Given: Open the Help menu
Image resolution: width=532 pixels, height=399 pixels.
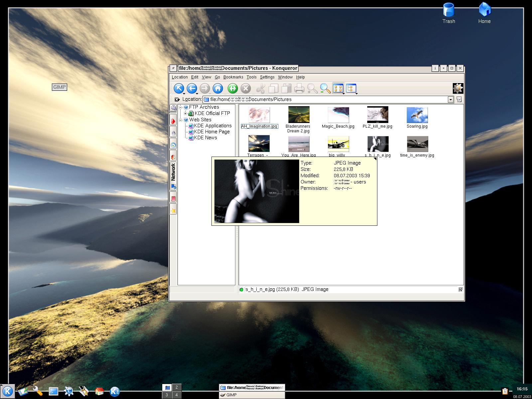Looking at the screenshot, I should pos(301,77).
